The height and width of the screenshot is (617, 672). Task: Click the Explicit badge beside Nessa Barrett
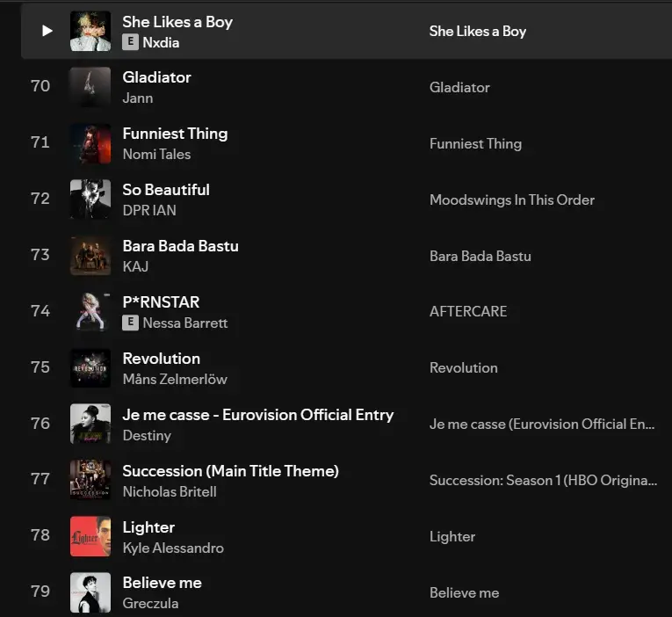coord(130,323)
